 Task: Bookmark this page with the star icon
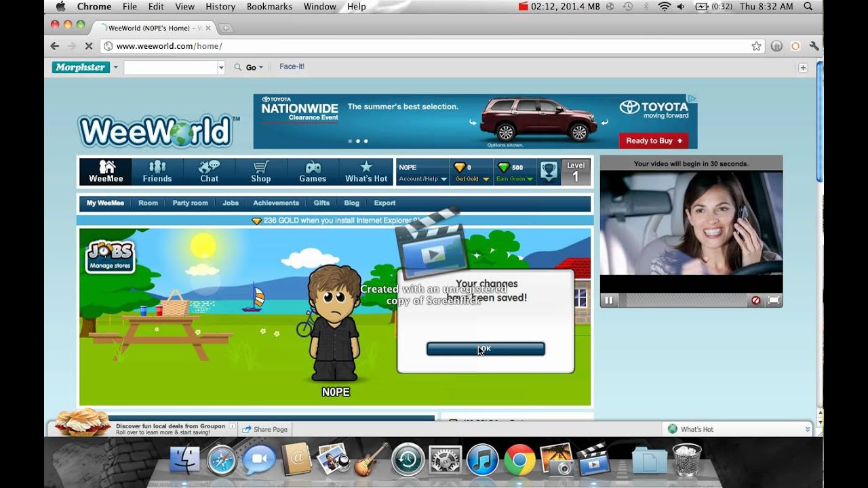click(x=756, y=46)
